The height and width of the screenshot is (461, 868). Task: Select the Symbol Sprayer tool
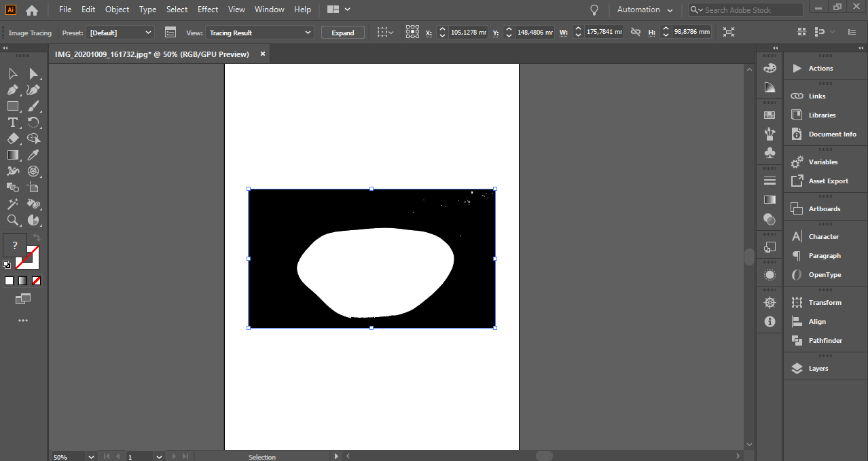33,204
